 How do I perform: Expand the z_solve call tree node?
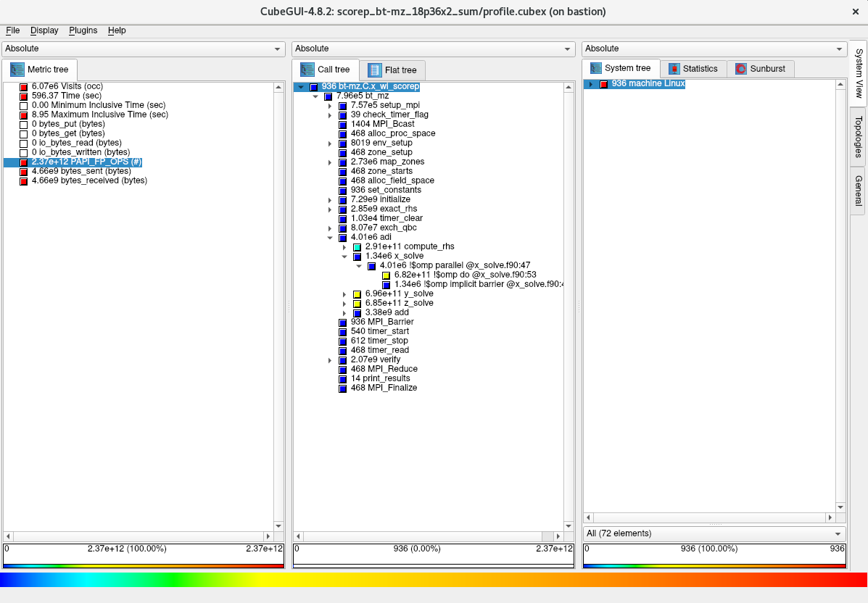(344, 304)
